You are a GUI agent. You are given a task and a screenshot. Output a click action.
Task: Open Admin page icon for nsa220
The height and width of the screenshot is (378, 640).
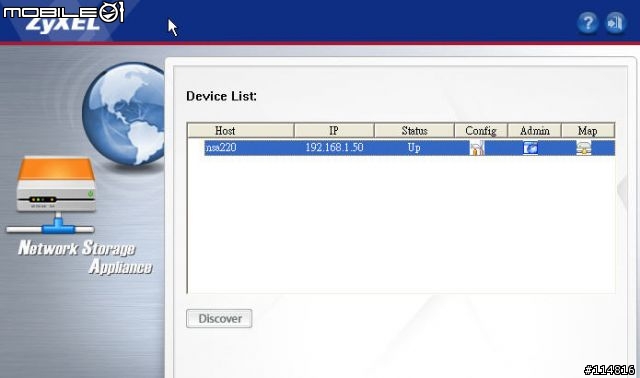(530, 148)
